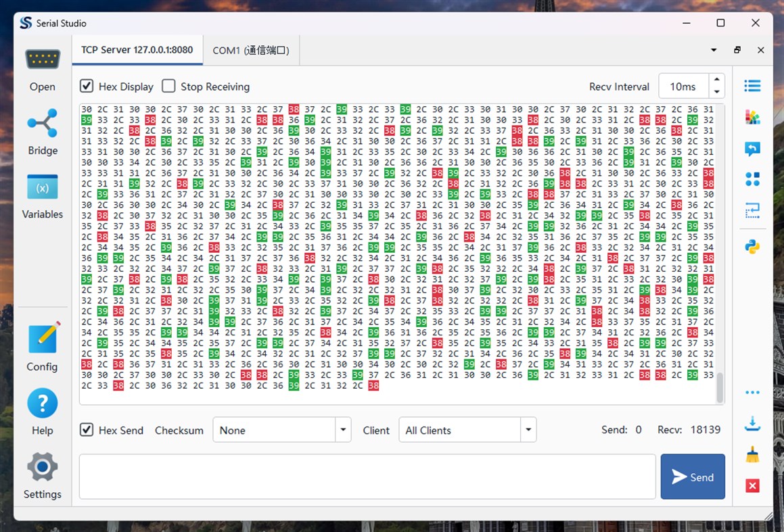Click the three-dots more options icon
Viewport: 784px width, 532px height.
(752, 393)
